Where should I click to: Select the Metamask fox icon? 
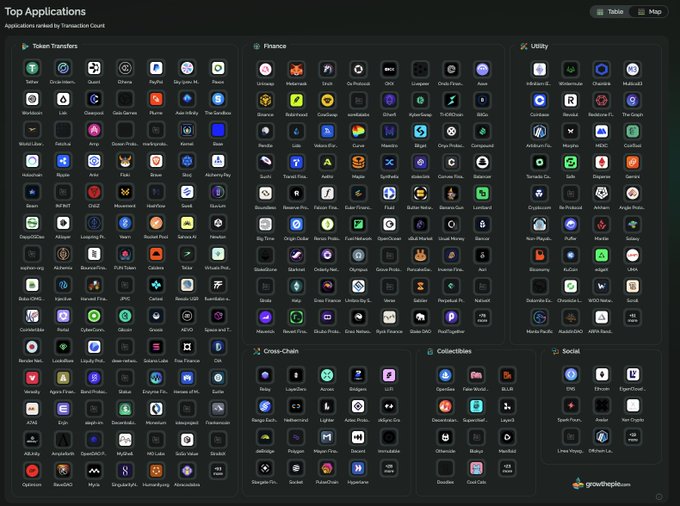(x=297, y=69)
